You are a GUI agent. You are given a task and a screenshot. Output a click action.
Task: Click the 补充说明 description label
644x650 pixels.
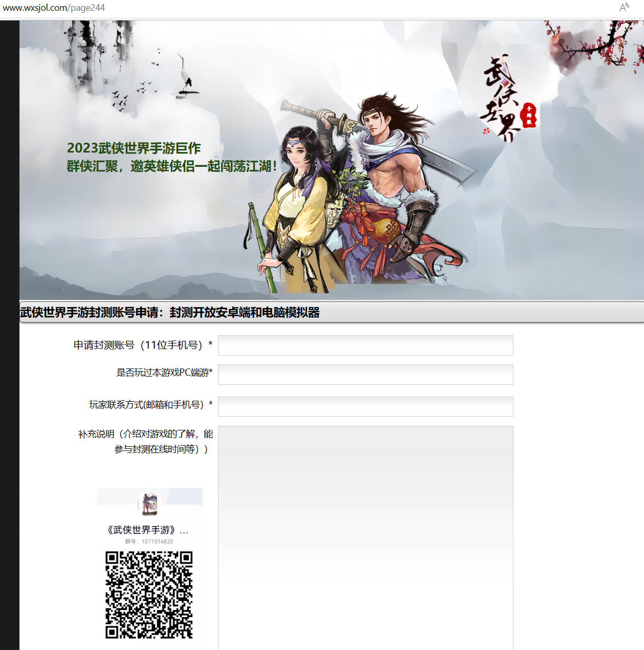(146, 441)
